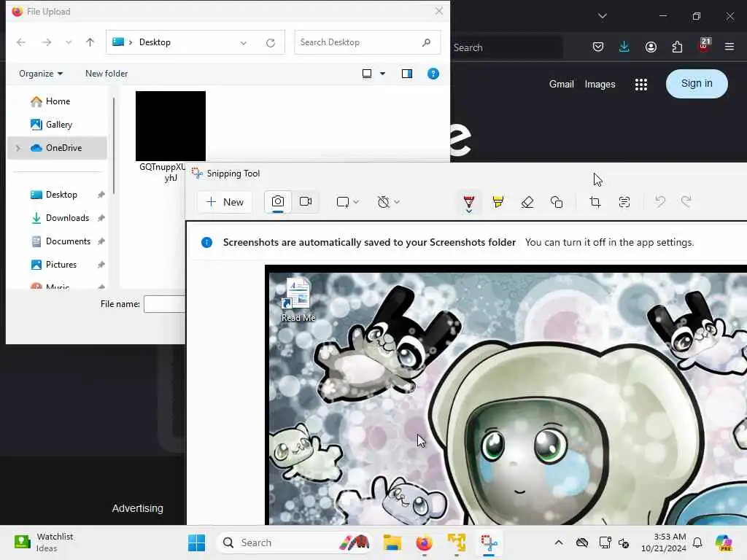Click New snip button in Snipping Tool
Screen dimensions: 747x560
225,202
